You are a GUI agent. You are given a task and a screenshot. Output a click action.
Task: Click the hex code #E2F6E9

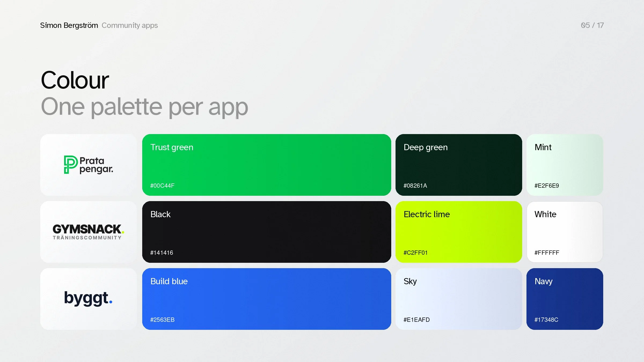click(547, 186)
